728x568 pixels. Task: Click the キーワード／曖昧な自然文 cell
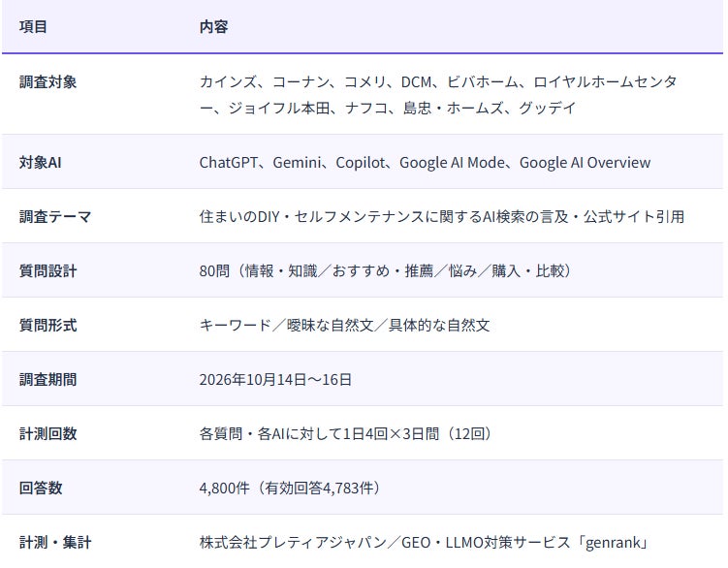click(x=344, y=325)
